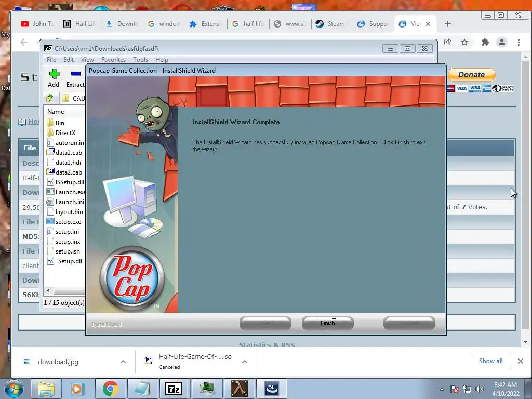Open the Edit menu in 7-Zip

pyautogui.click(x=68, y=59)
